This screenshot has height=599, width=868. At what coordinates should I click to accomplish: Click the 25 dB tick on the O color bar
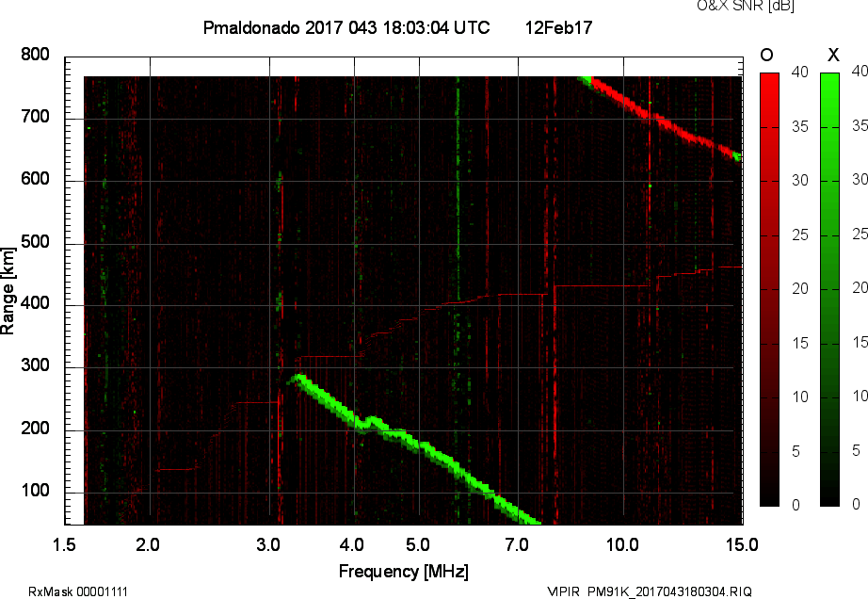(799, 235)
